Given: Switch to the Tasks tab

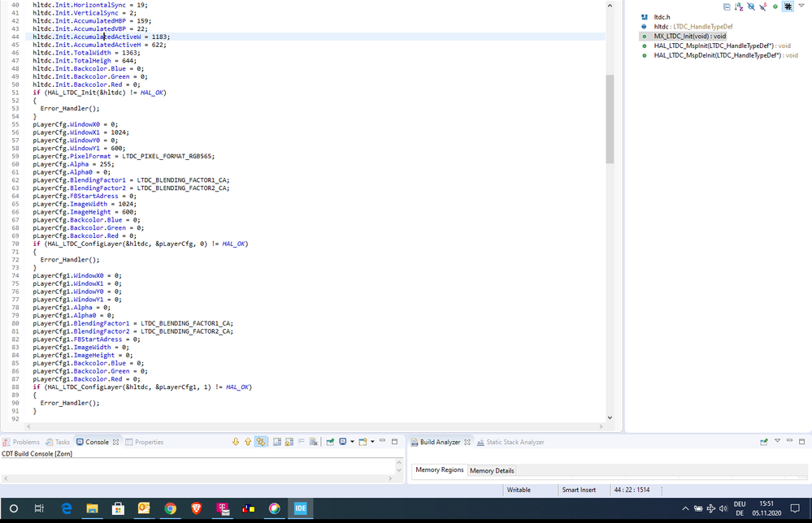Looking at the screenshot, I should click(58, 443).
